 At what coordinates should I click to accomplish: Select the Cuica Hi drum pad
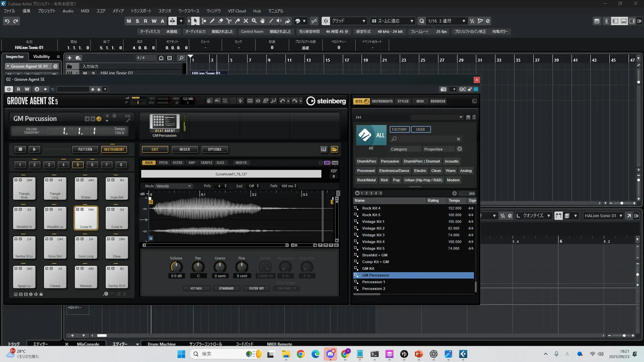[86, 218]
